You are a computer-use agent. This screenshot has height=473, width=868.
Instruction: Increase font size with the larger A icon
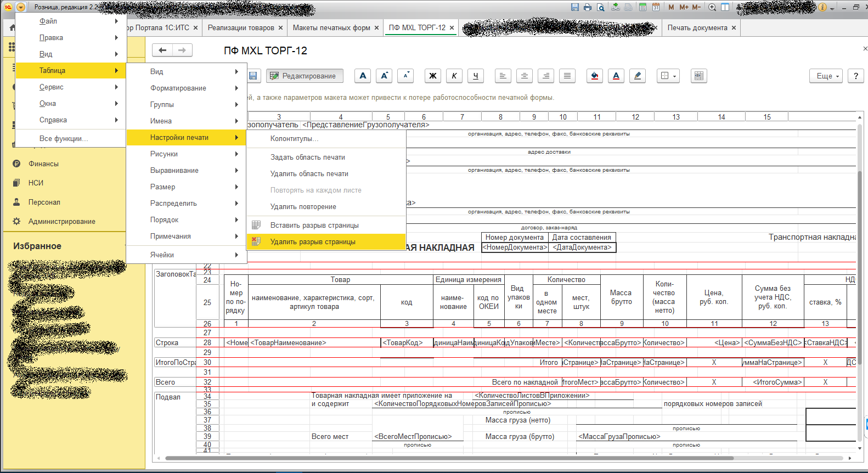click(x=384, y=76)
